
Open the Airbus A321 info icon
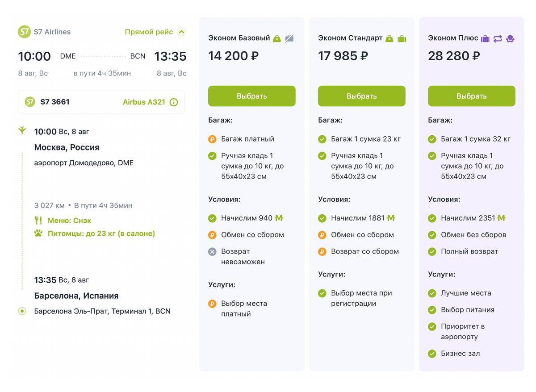(x=174, y=102)
